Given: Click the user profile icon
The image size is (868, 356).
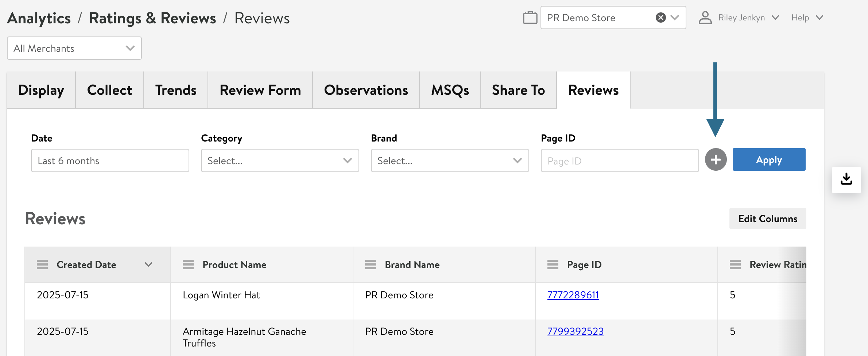Looking at the screenshot, I should pyautogui.click(x=705, y=18).
